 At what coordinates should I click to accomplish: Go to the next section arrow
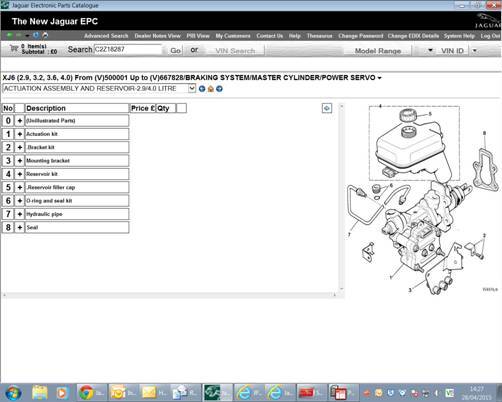[x=219, y=89]
